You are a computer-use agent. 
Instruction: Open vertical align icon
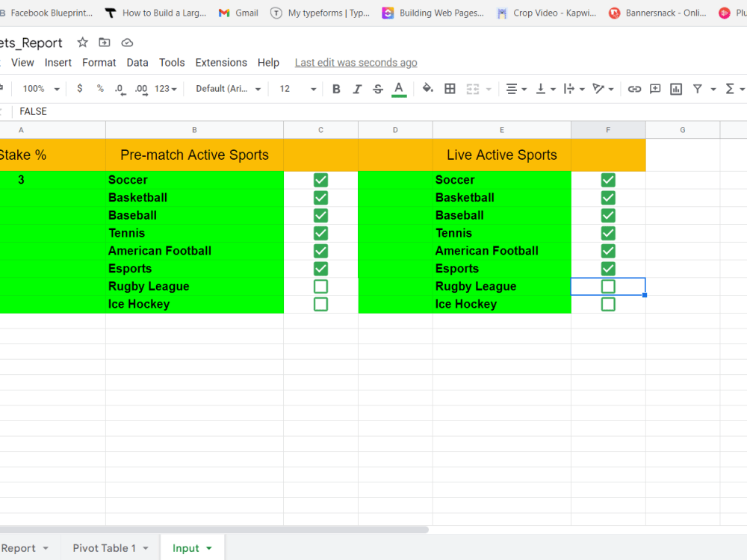(540, 89)
